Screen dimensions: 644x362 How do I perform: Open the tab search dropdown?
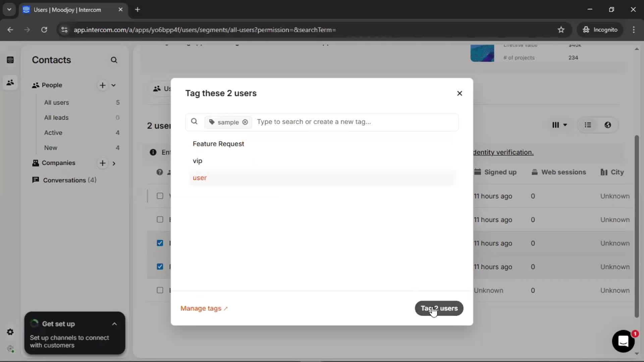point(9,10)
